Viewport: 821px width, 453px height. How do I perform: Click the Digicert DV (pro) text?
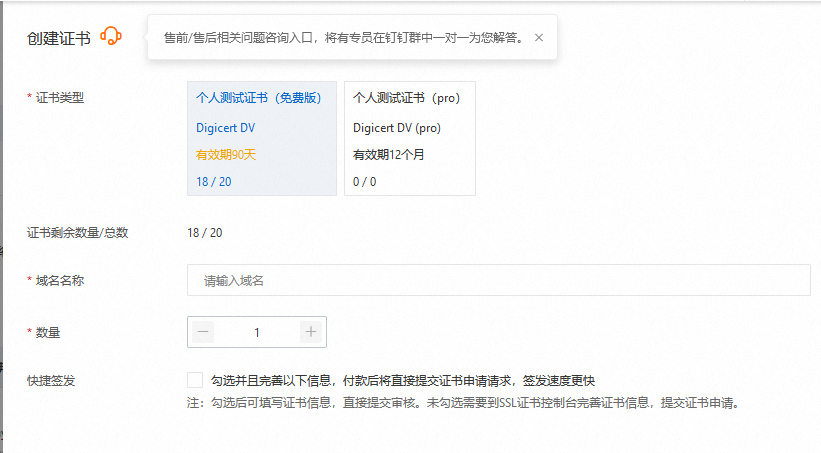(397, 128)
